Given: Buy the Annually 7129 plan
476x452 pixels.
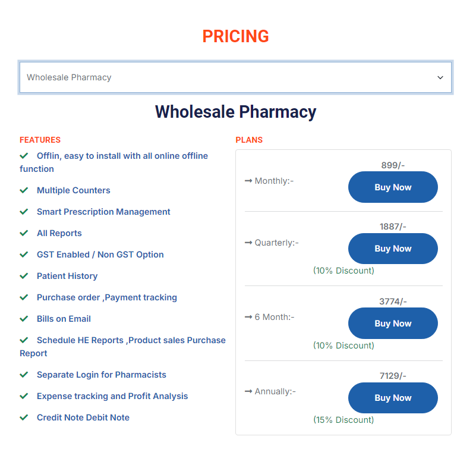Looking at the screenshot, I should [393, 398].
